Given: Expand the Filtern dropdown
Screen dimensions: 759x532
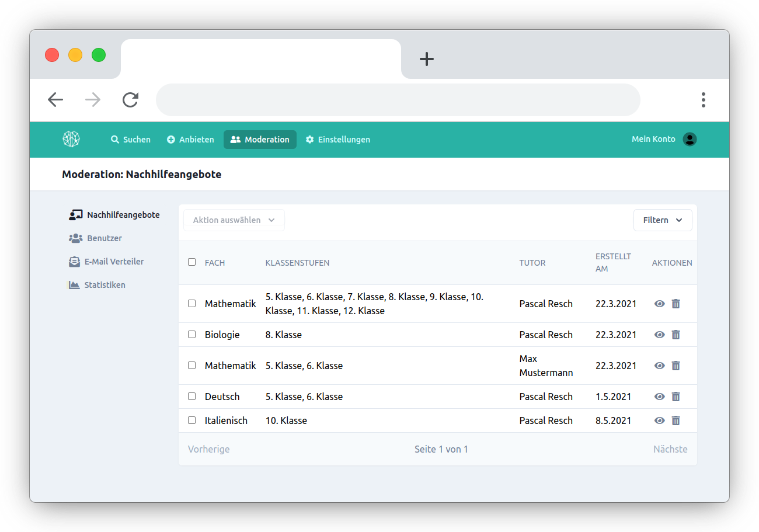Looking at the screenshot, I should pyautogui.click(x=662, y=220).
